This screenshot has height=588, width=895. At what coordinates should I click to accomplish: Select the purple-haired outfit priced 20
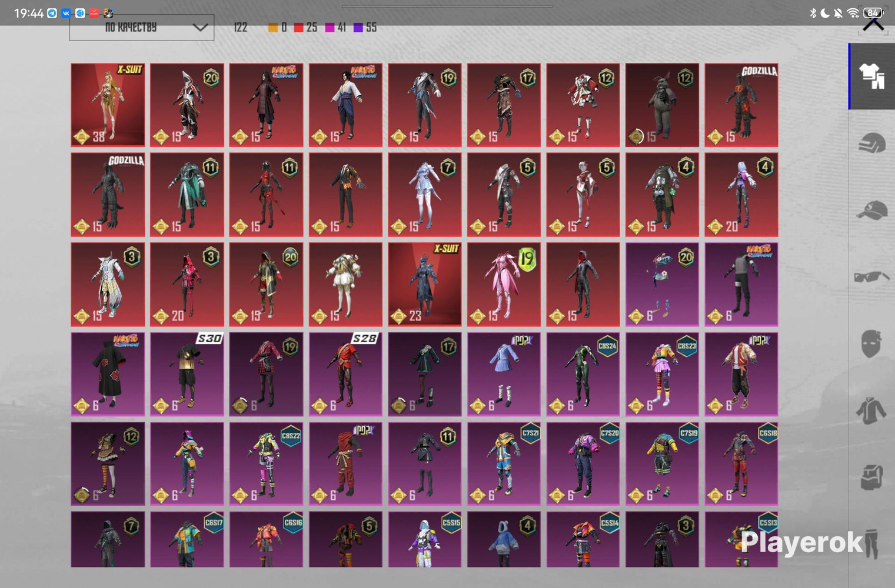click(741, 195)
